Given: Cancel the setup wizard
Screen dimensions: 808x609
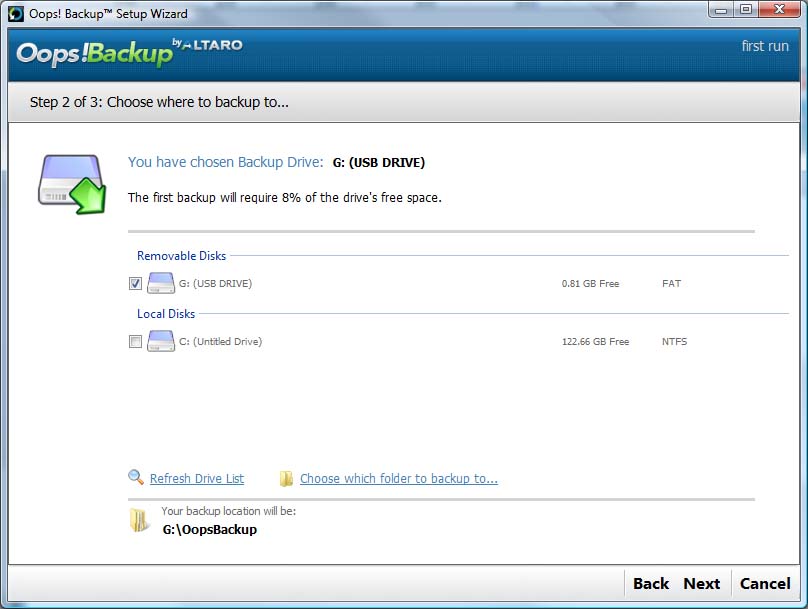Looking at the screenshot, I should point(765,583).
